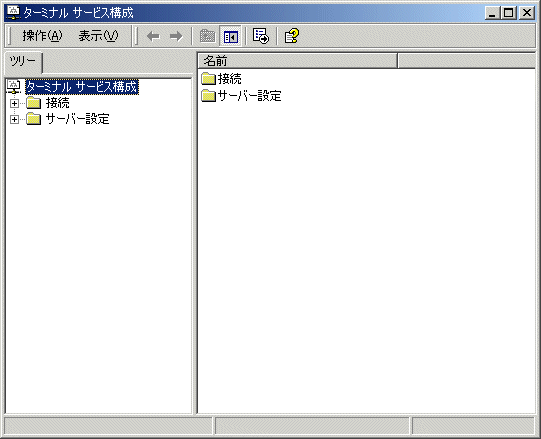Expand the サーバー設定 tree node
The height and width of the screenshot is (439, 541).
(14, 119)
